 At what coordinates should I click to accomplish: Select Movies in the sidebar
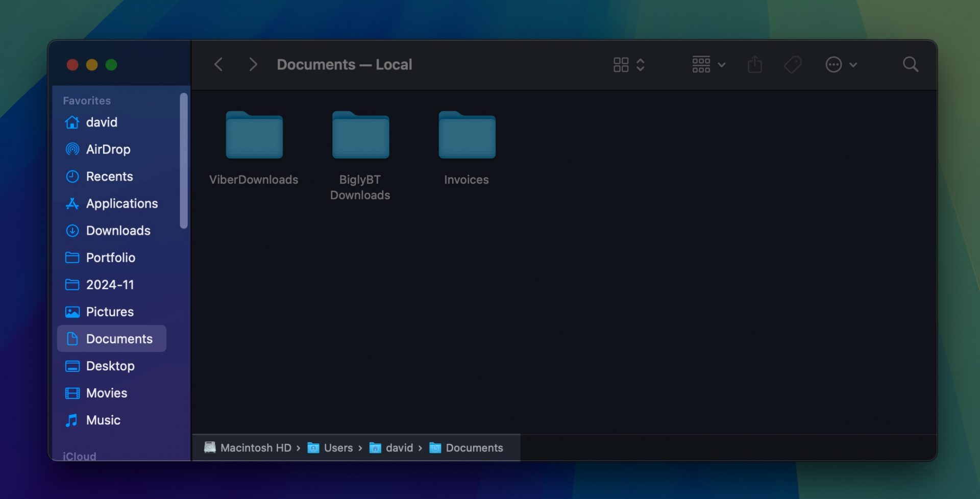click(x=107, y=393)
